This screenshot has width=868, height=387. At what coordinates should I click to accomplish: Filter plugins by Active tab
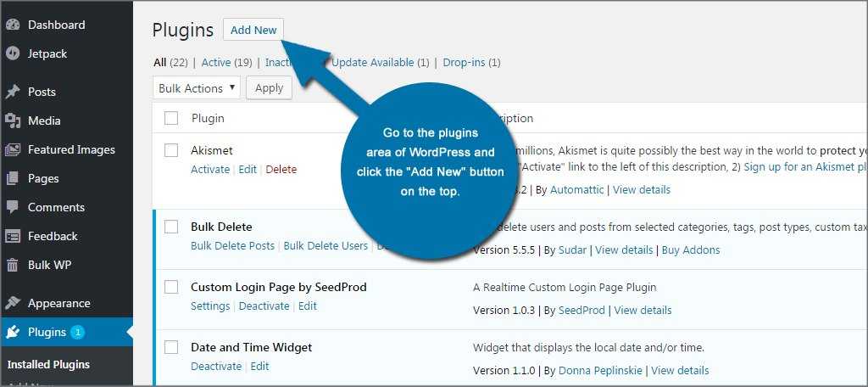(216, 62)
